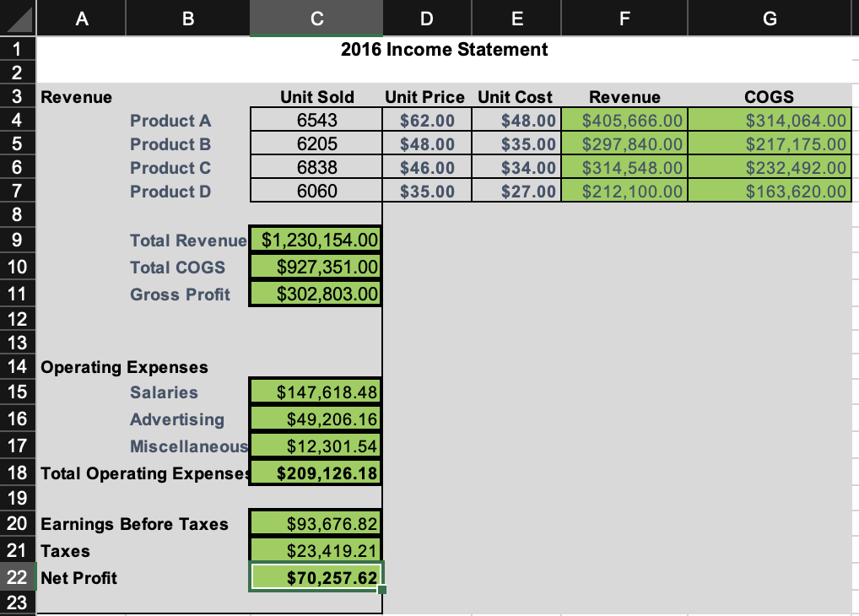The image size is (859, 616).
Task: Select column D header
Action: [x=427, y=18]
